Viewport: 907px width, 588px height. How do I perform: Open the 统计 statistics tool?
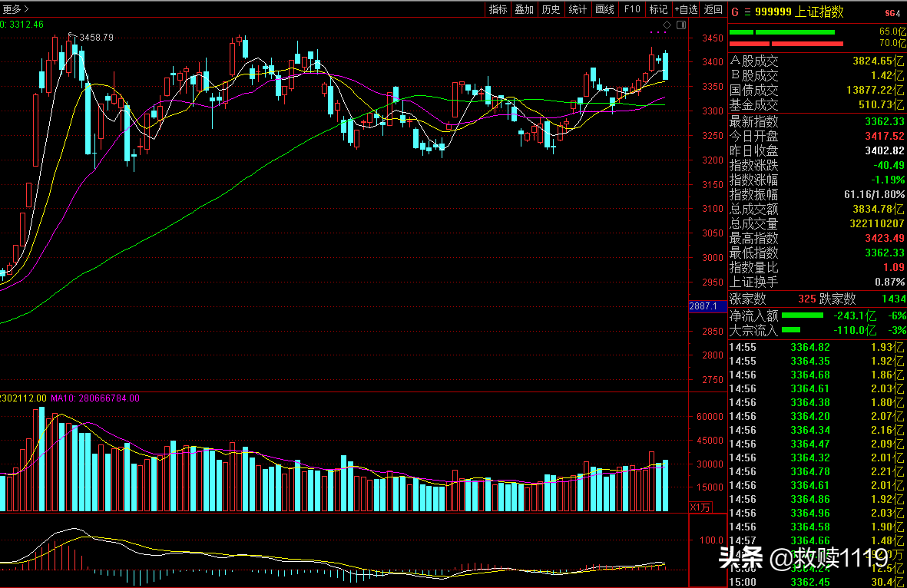tap(578, 9)
